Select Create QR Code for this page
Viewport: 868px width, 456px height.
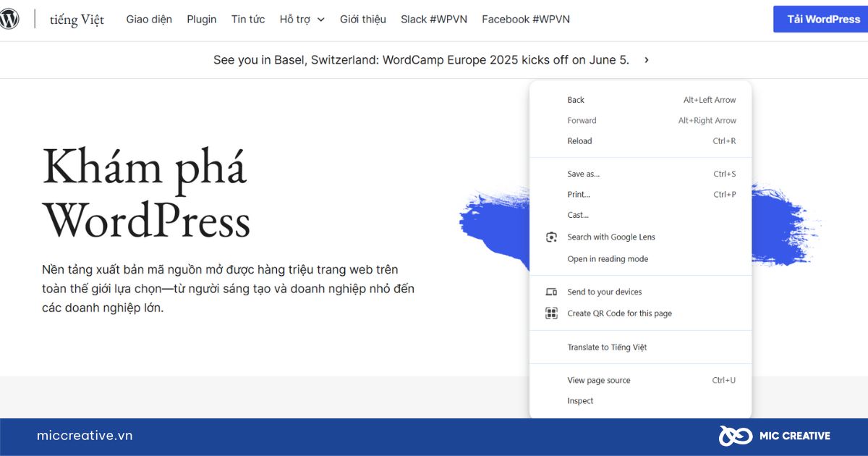(x=641, y=313)
